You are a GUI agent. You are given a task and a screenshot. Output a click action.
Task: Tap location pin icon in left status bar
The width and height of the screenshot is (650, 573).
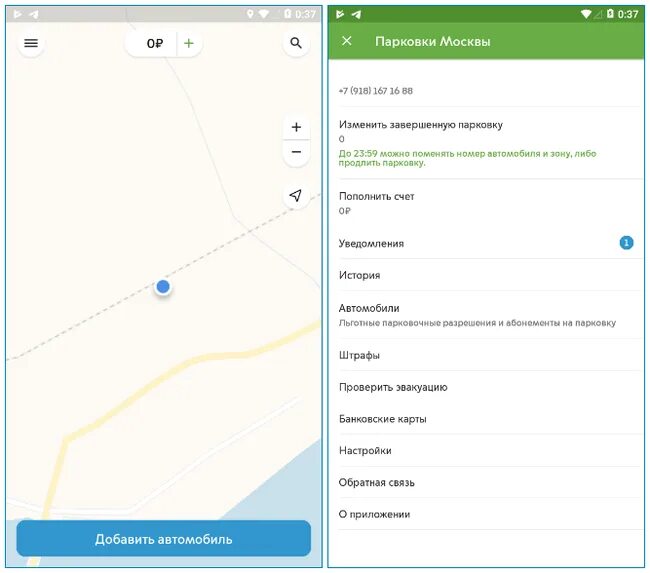[x=250, y=14]
